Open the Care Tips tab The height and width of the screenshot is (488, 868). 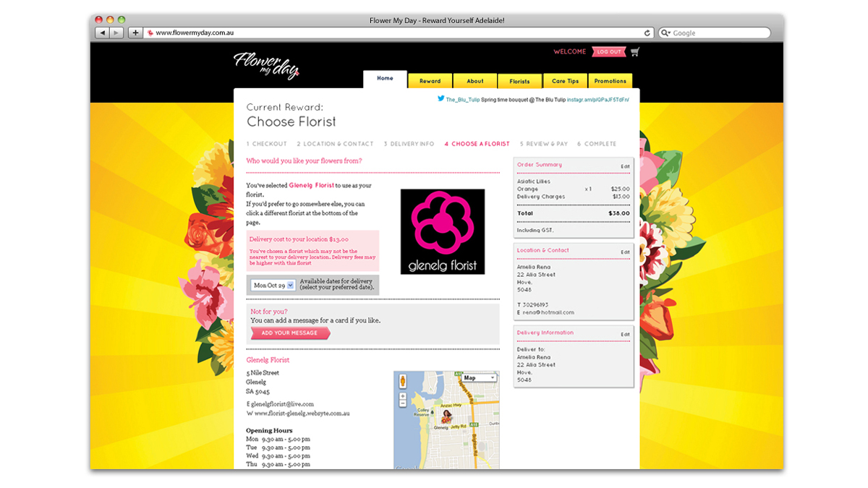(565, 81)
